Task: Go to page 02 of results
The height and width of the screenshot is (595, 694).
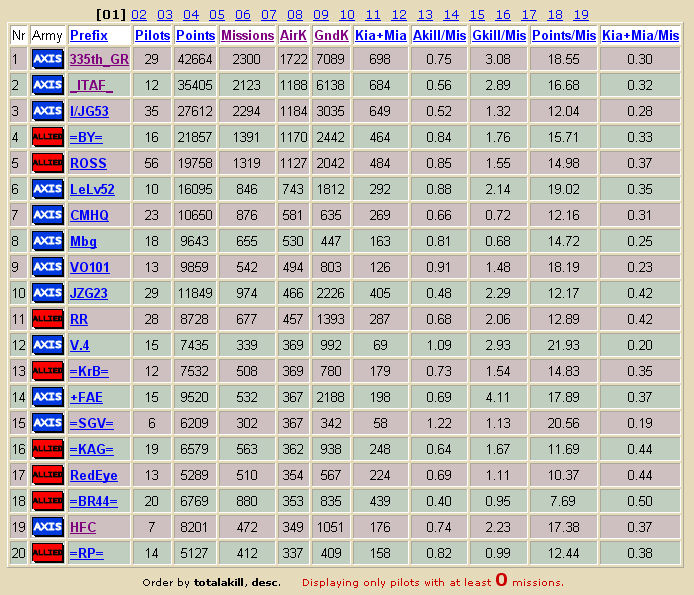Action: pyautogui.click(x=139, y=15)
